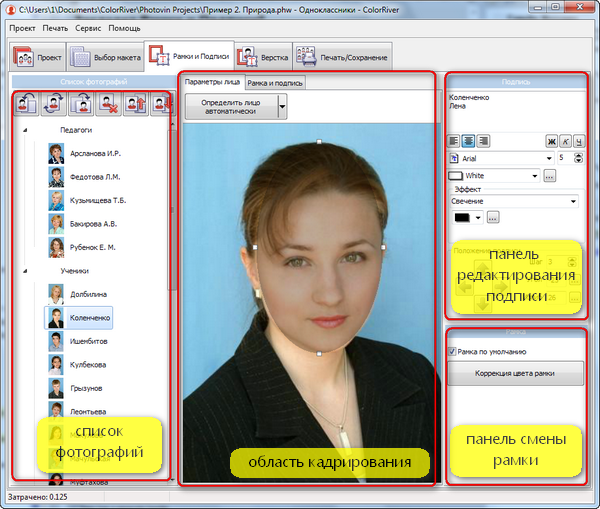Click top handle of face oval
600x509 pixels.
(319, 142)
